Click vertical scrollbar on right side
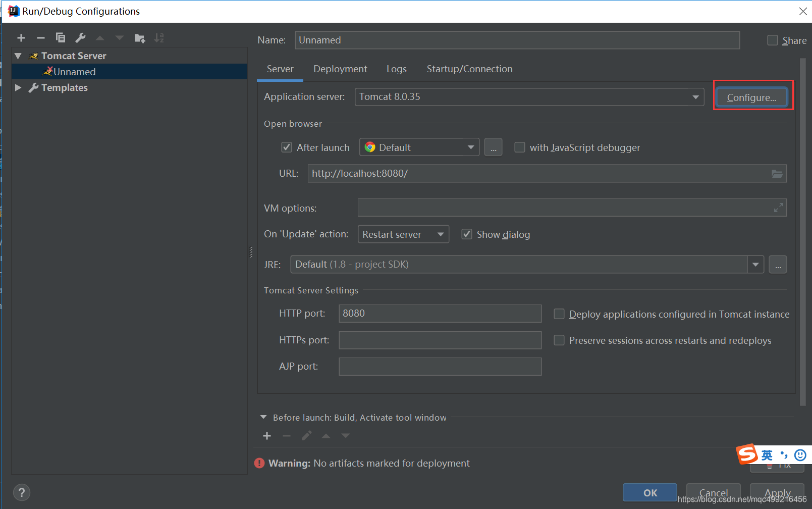812x509 pixels. click(803, 232)
